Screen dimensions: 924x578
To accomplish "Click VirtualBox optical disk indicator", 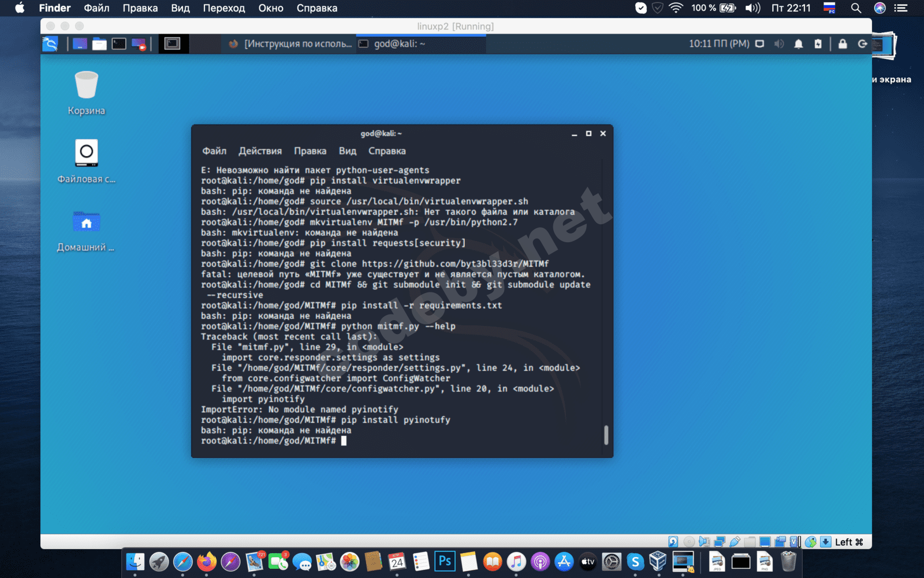I will tap(689, 542).
